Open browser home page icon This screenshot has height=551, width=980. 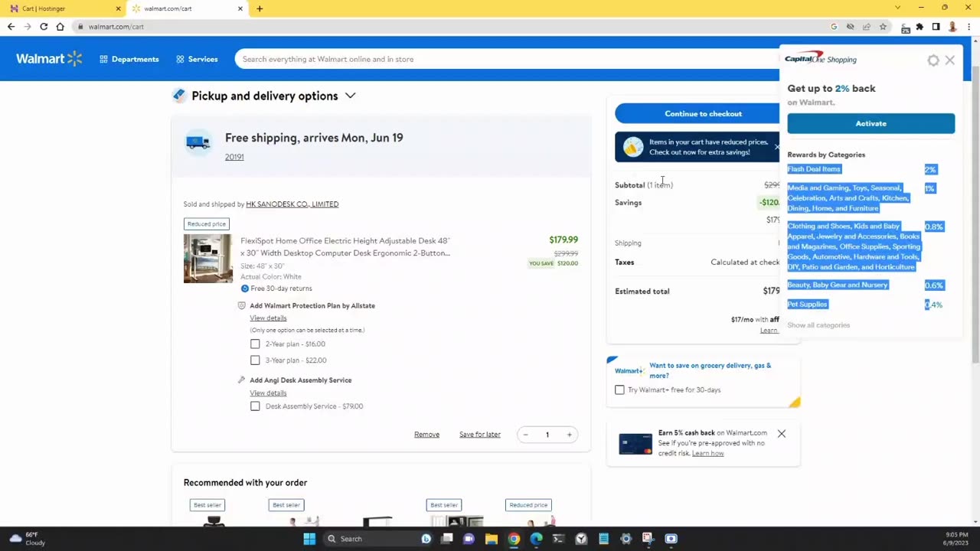[60, 27]
